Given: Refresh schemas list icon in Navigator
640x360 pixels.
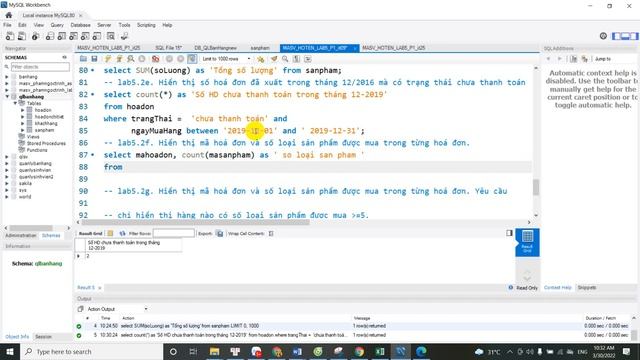Looking at the screenshot, I should click(64, 58).
